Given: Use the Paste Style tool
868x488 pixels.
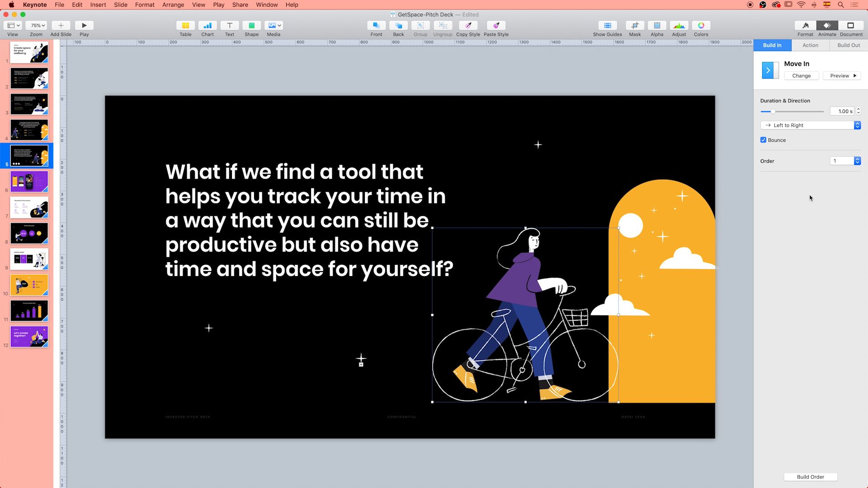Looking at the screenshot, I should pos(496,26).
